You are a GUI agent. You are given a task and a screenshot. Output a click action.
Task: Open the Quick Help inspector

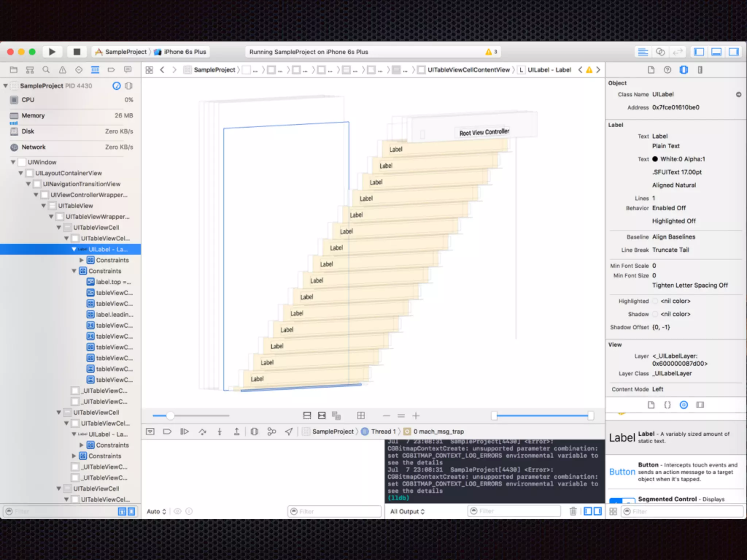click(667, 70)
